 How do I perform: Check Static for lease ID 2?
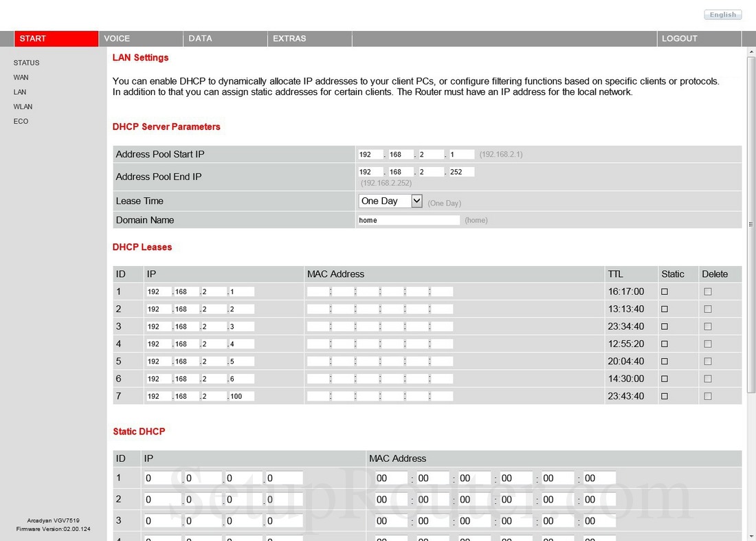coord(665,309)
